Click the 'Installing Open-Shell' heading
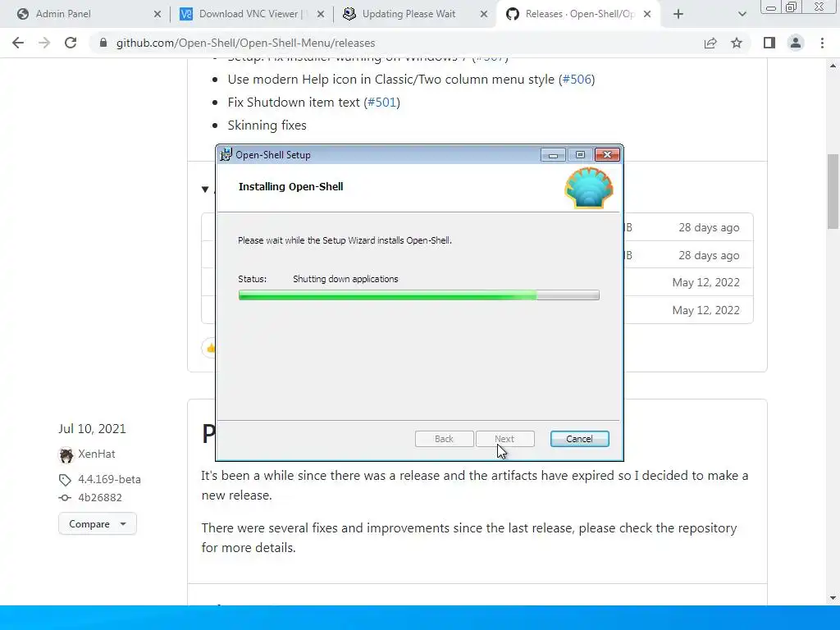Screen dimensions: 840x630 tap(291, 187)
